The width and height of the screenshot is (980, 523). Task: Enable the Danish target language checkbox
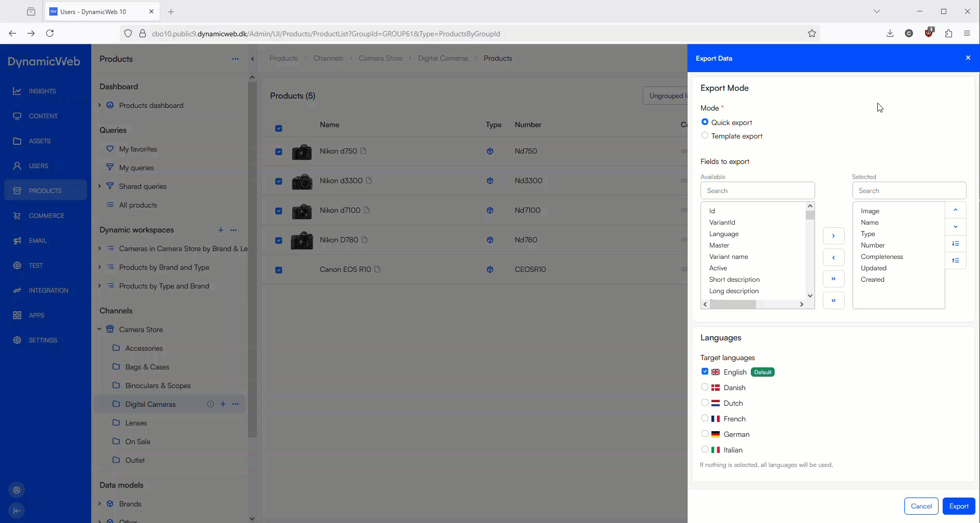pyautogui.click(x=705, y=387)
